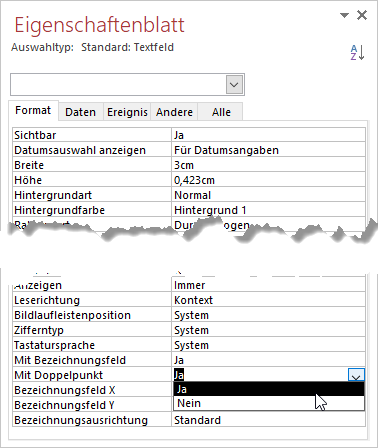378x448 pixels.
Task: Click the Leserichtung value Kontext
Action: coord(268,300)
